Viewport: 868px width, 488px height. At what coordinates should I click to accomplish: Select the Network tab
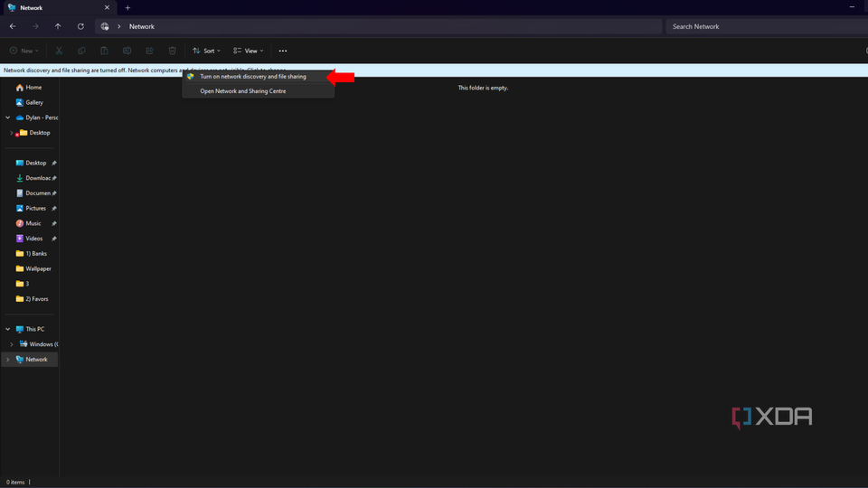click(58, 8)
